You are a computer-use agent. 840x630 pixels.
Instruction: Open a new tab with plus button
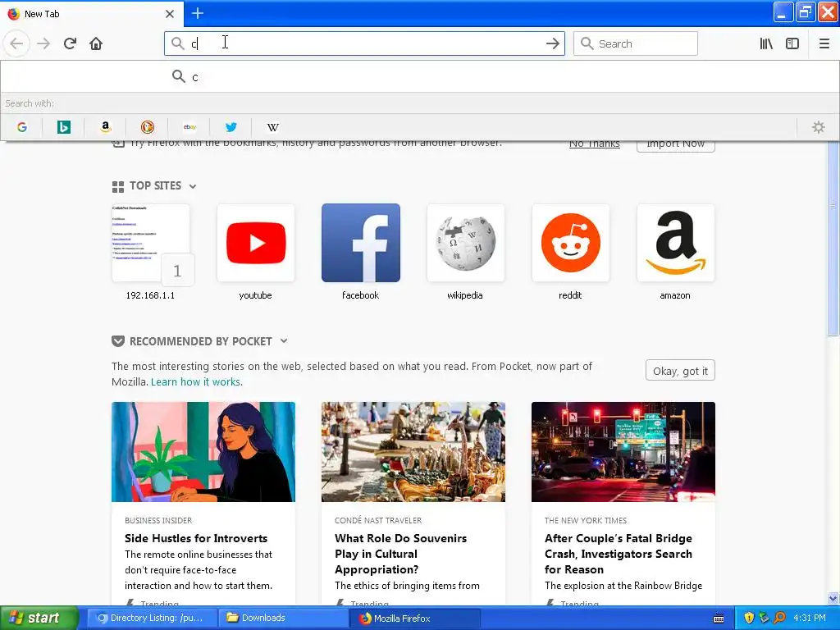(197, 13)
